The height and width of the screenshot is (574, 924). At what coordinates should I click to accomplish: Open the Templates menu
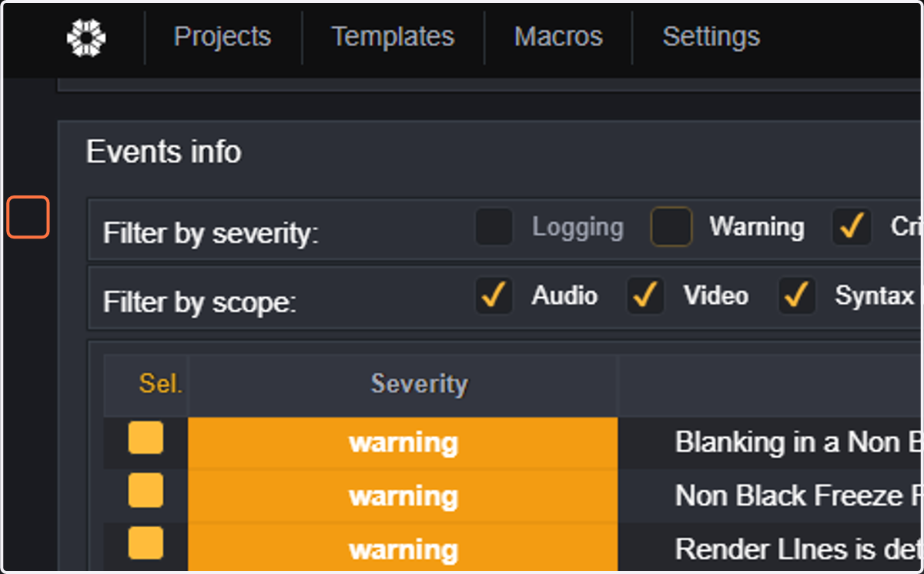click(393, 37)
